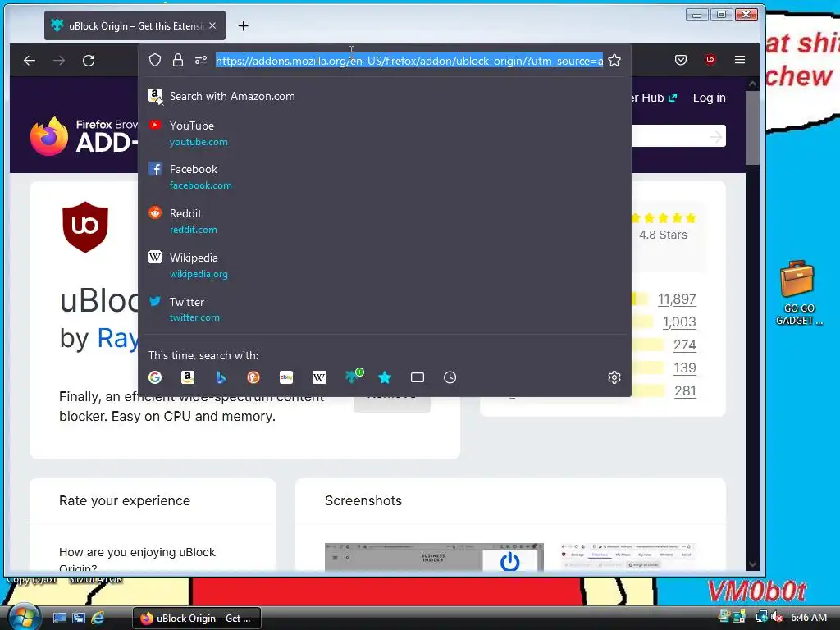Open the Developer Hub external link
Viewport: 840px width, 630px height.
point(655,98)
